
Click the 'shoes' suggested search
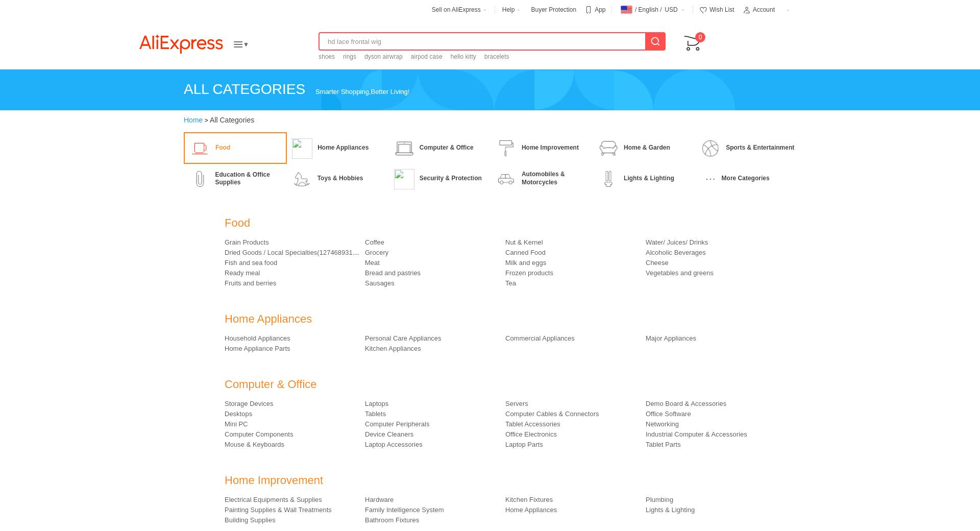click(x=327, y=57)
